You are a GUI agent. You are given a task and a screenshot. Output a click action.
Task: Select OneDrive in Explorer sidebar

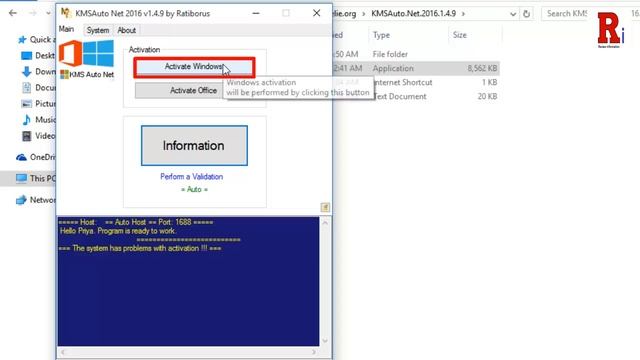36,157
